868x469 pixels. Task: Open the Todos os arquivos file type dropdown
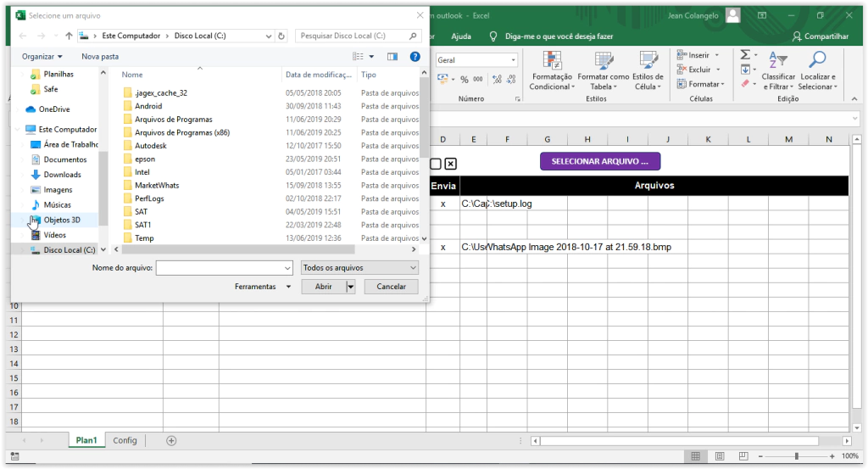tap(359, 267)
